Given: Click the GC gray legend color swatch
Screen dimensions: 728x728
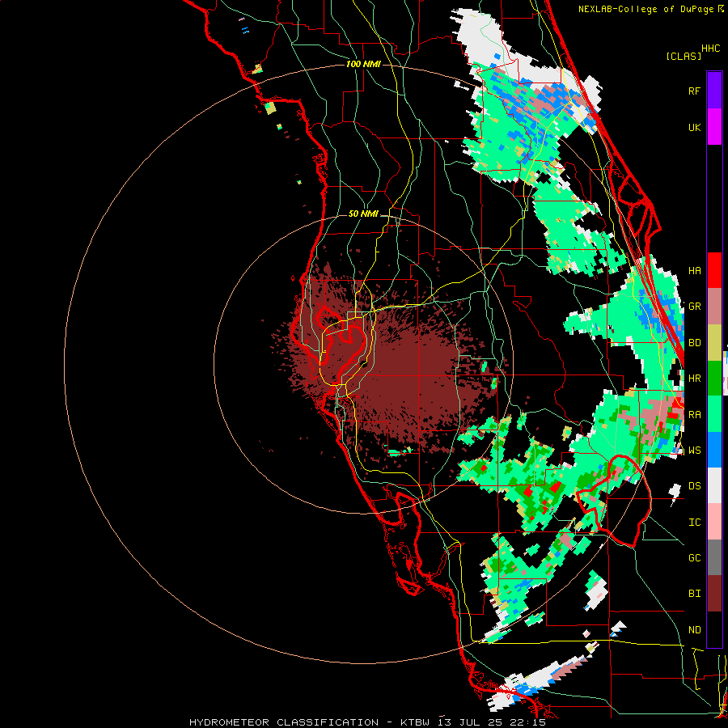Looking at the screenshot, I should [x=714, y=557].
